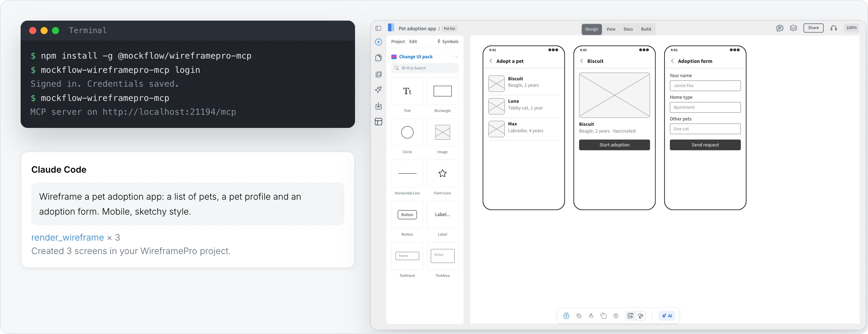This screenshot has width=868, height=334.
Task: Click Send request button in Adoption form
Action: 705,145
